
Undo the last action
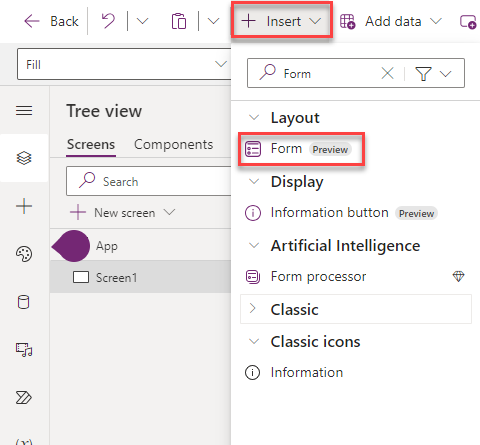[x=108, y=21]
